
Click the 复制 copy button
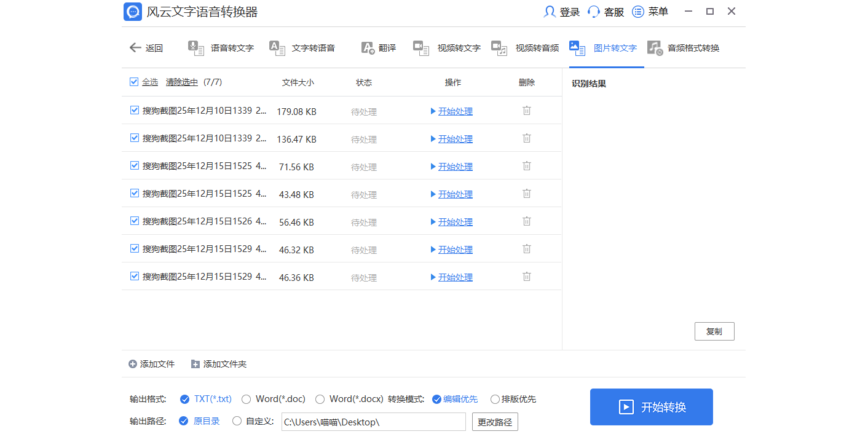point(714,331)
